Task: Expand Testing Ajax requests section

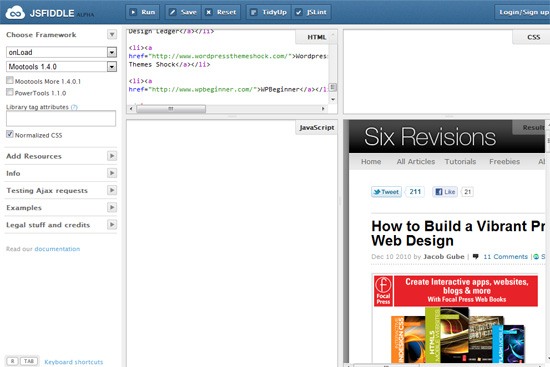Action: [x=112, y=190]
